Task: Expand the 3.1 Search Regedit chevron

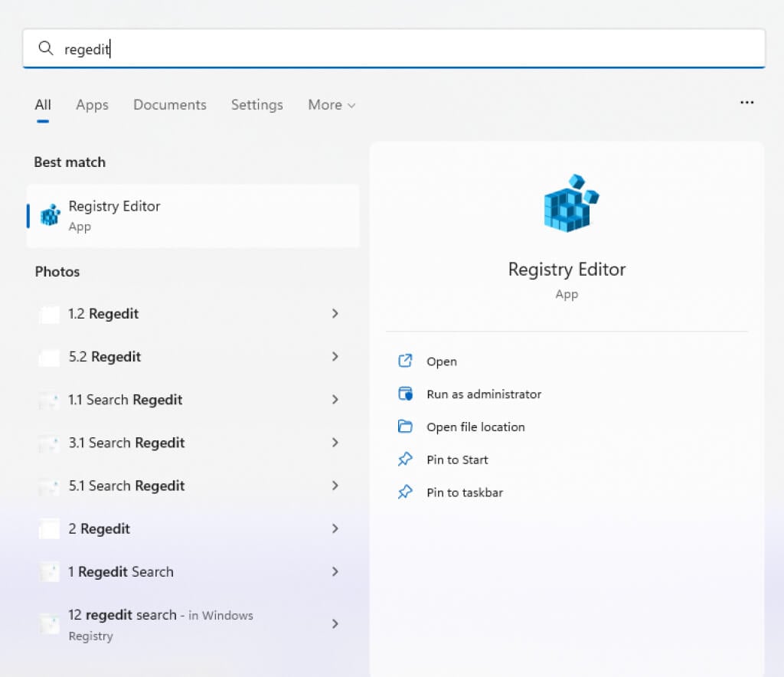Action: (x=335, y=443)
